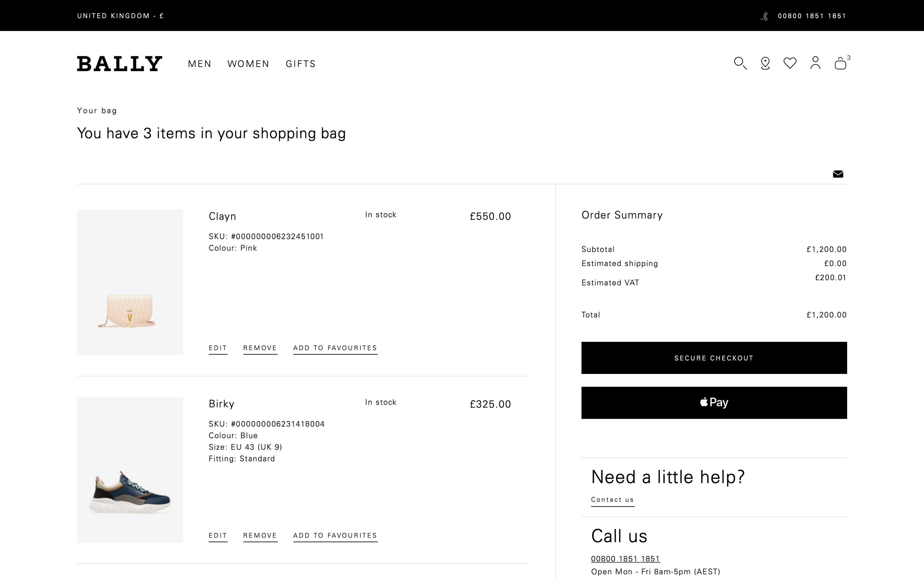Click the Clayn product name
924x578 pixels.
pos(222,216)
